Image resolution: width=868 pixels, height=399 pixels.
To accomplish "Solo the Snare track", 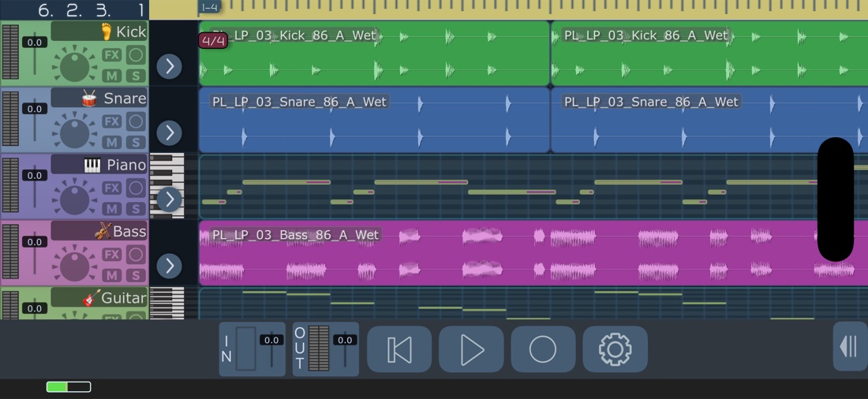I will [x=136, y=142].
